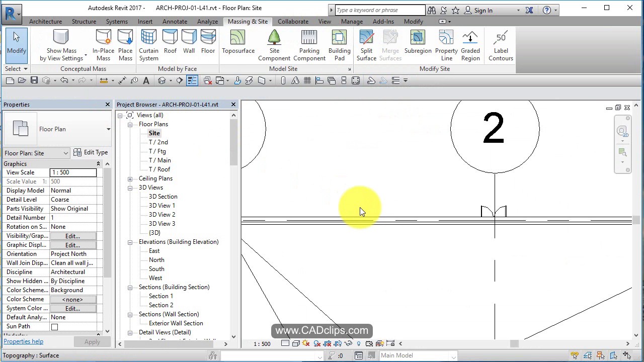Activate the Split Surface tool

366,46
